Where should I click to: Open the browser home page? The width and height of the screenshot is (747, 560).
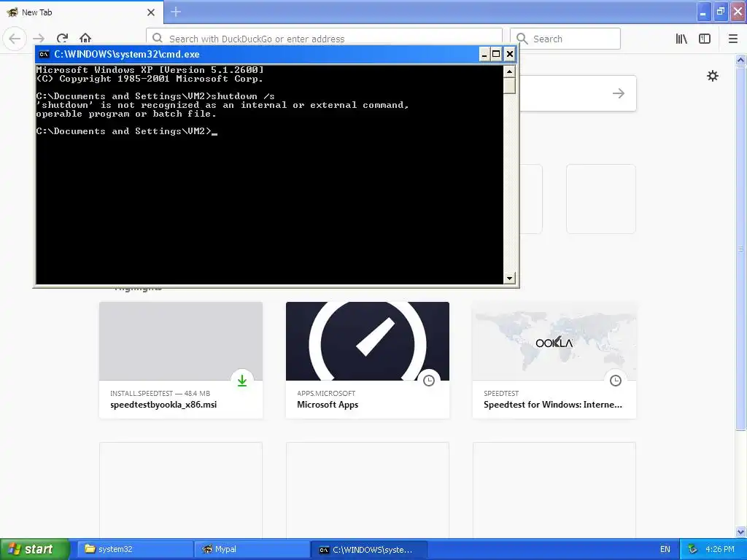[x=85, y=39]
